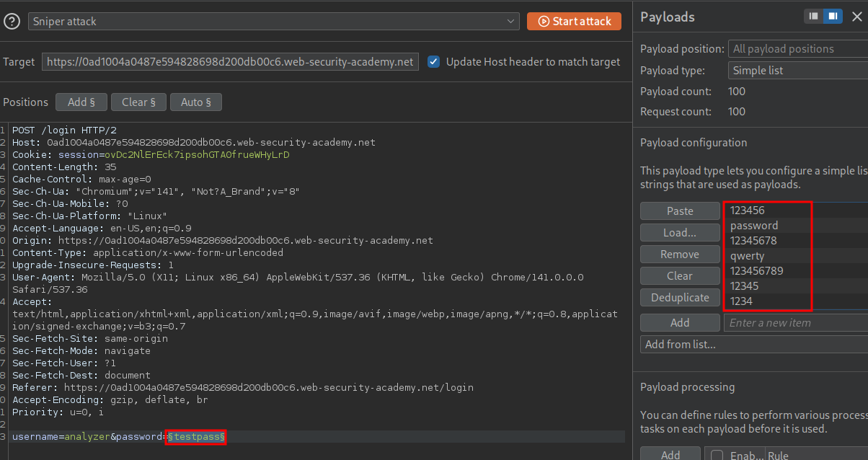Click the Target URL field
The height and width of the screenshot is (460, 868).
[230, 62]
